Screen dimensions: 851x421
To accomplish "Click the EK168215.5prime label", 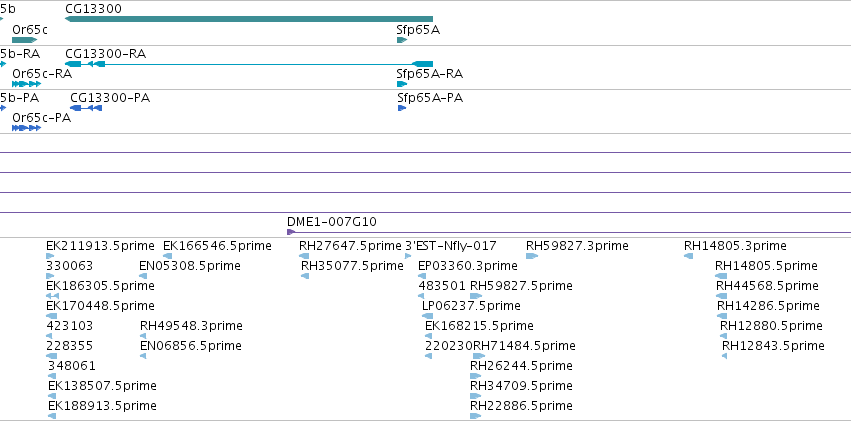I will coord(479,326).
